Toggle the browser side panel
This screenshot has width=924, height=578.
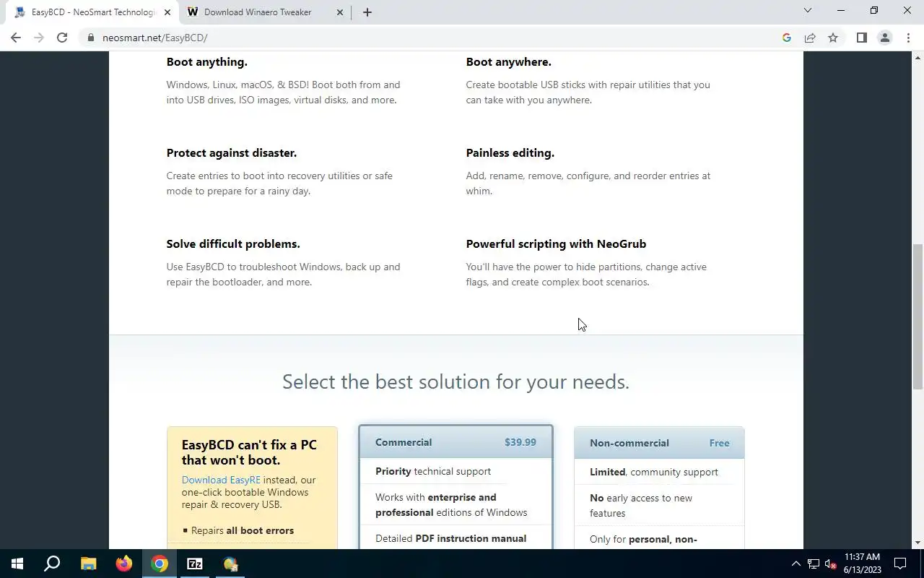861,38
